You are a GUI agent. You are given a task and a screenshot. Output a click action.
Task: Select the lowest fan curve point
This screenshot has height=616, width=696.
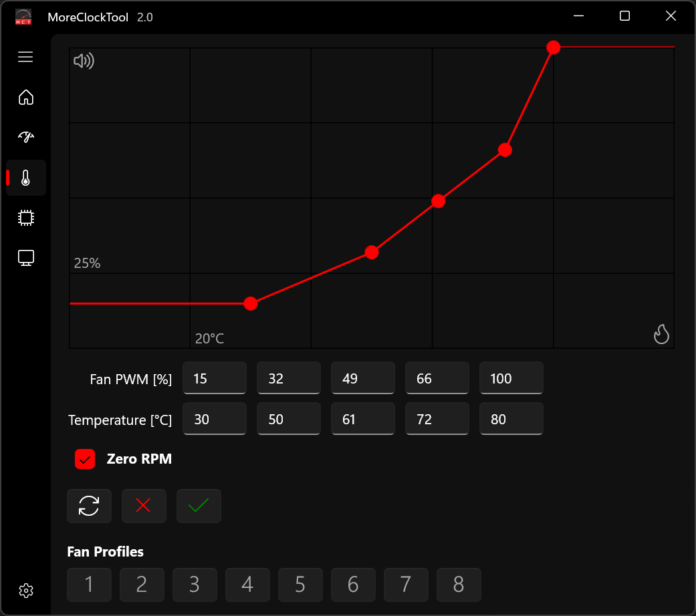click(x=250, y=303)
